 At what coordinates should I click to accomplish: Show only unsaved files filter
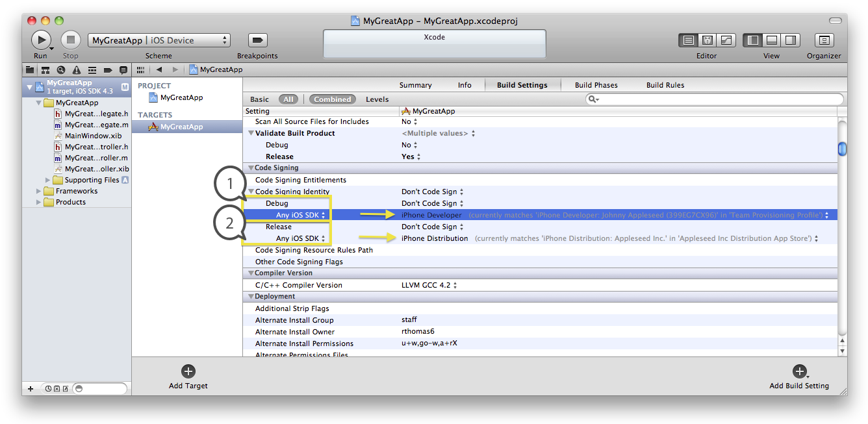point(64,389)
